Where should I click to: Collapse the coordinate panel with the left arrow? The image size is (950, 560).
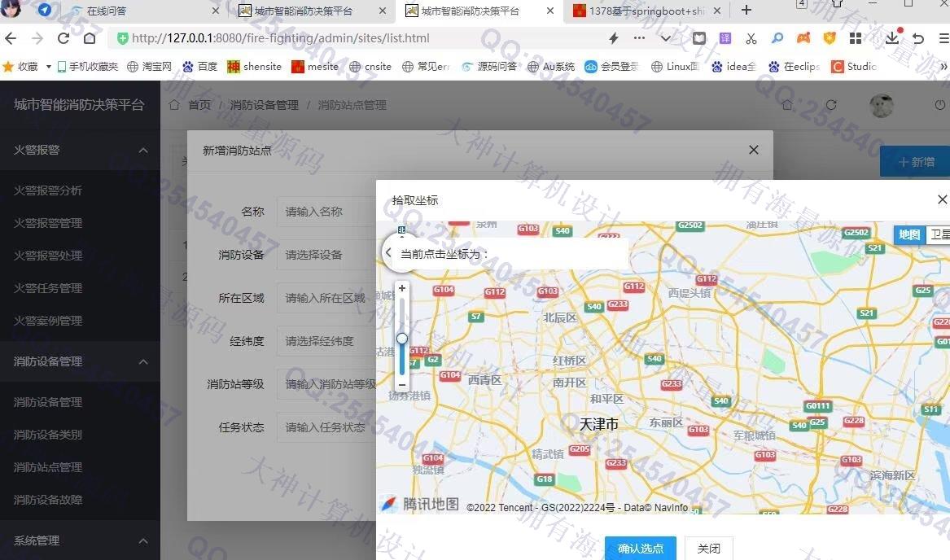(x=389, y=253)
